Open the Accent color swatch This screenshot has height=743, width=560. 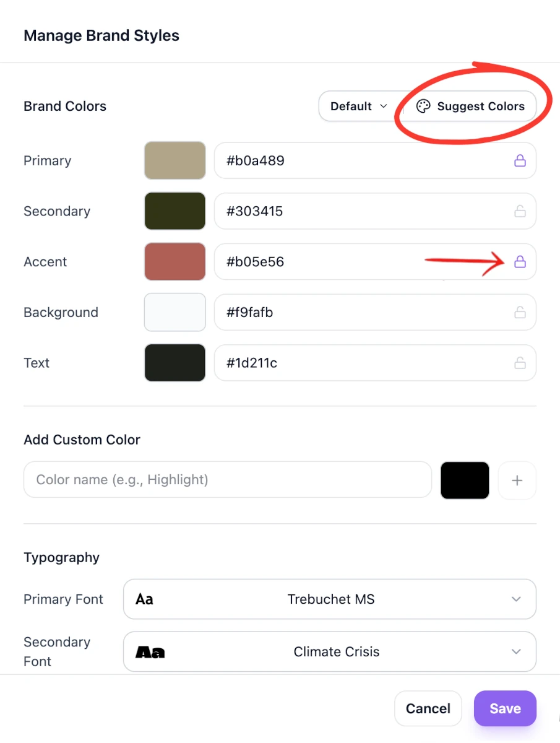pos(175,262)
